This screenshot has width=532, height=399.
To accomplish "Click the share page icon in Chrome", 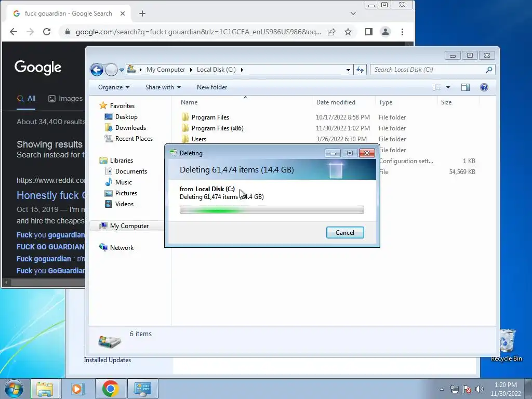I will [331, 32].
